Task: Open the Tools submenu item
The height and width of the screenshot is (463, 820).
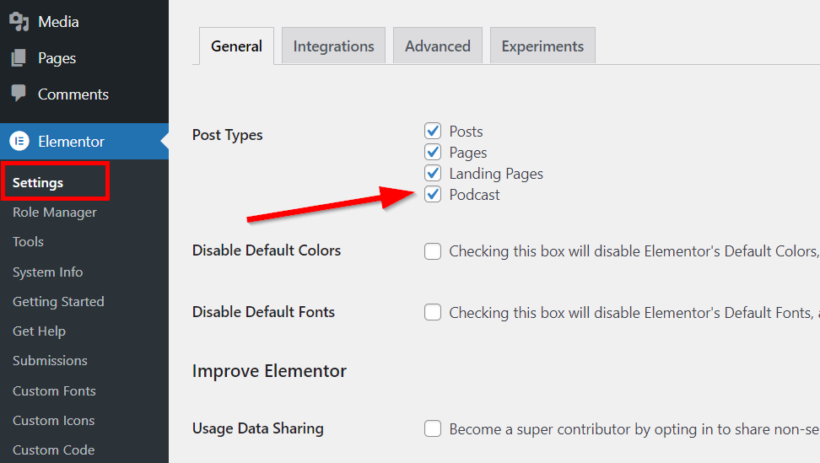Action: 28,242
